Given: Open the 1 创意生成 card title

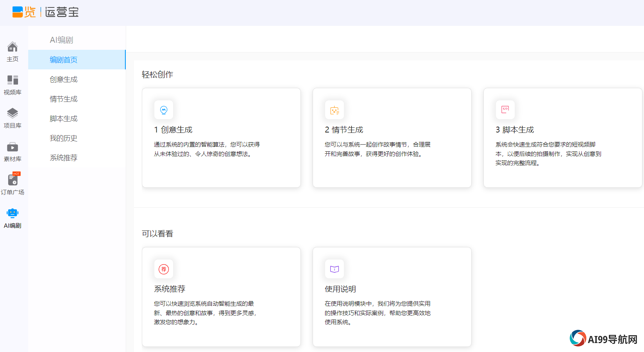Looking at the screenshot, I should pyautogui.click(x=173, y=130).
